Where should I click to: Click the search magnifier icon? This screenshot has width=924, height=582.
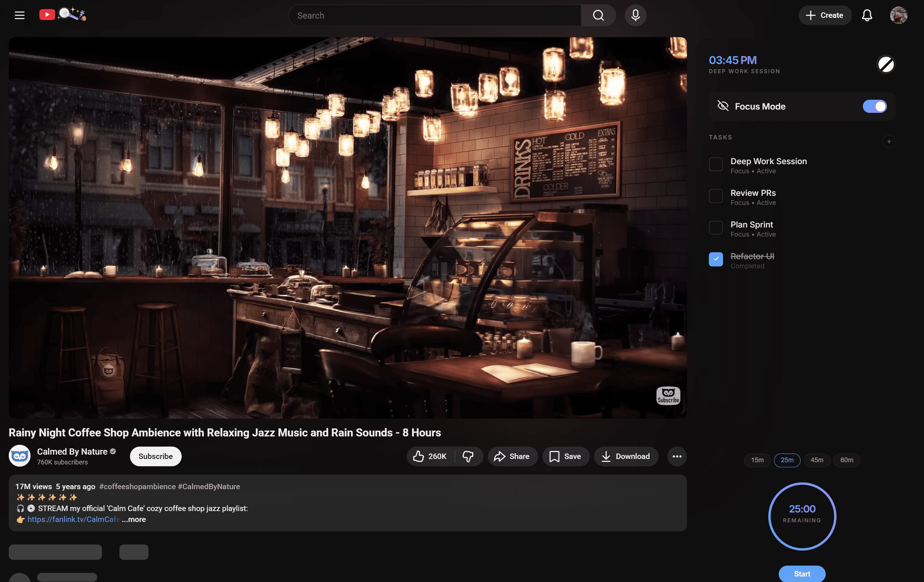click(x=598, y=15)
